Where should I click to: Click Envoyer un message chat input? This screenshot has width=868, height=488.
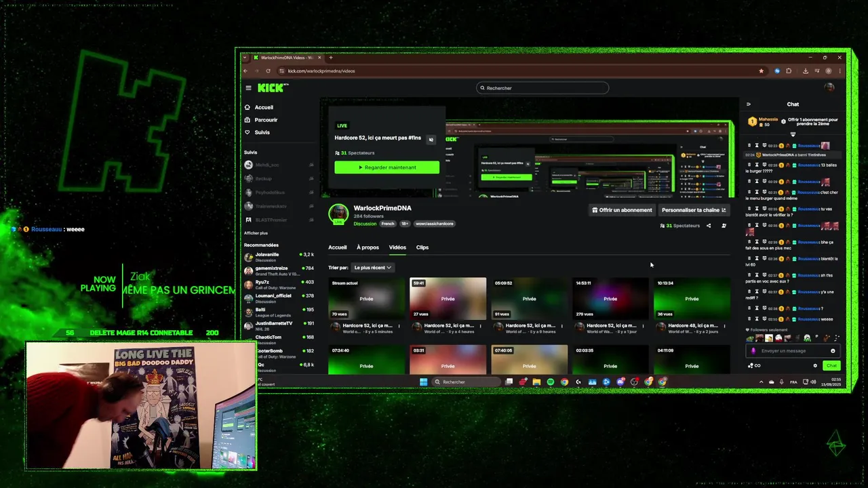click(x=792, y=351)
